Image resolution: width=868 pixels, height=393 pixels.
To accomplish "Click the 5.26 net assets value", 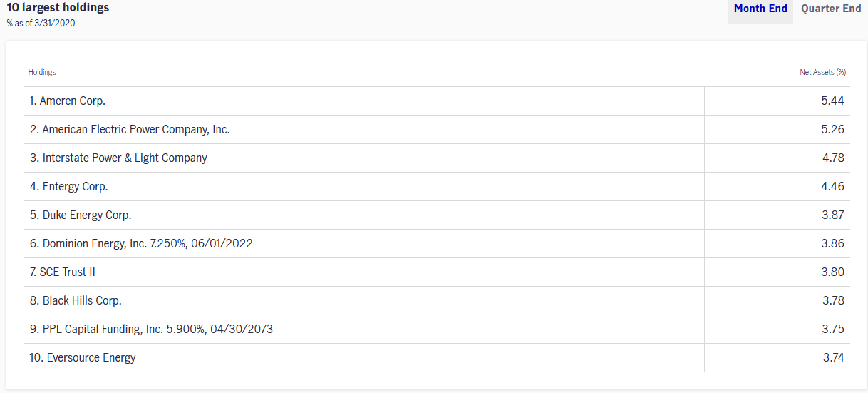I will (x=832, y=130).
